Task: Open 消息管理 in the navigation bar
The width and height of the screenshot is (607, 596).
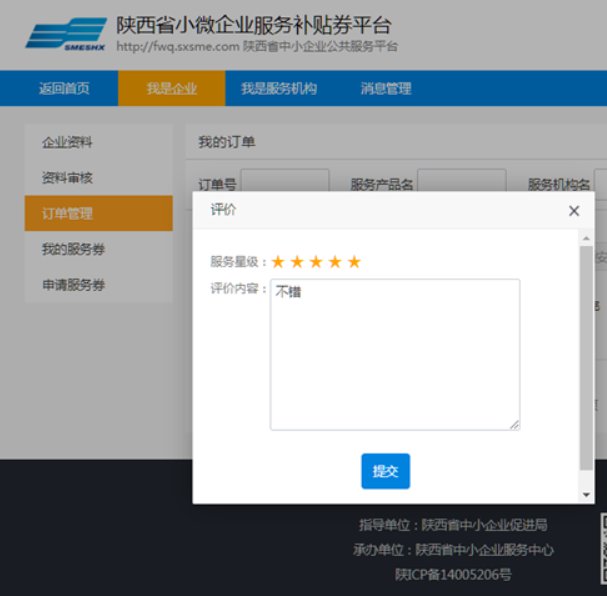Action: tap(386, 89)
